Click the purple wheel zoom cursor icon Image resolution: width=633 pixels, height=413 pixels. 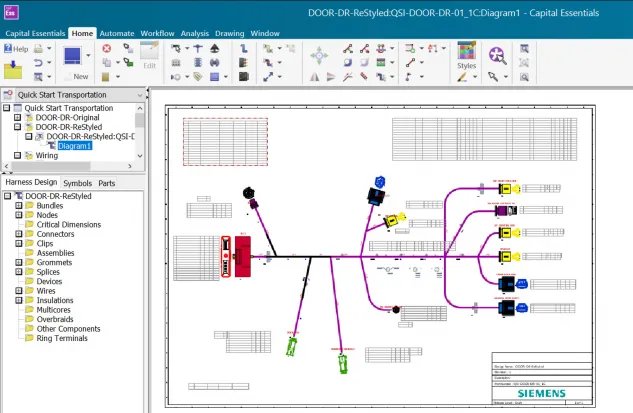(x=498, y=56)
